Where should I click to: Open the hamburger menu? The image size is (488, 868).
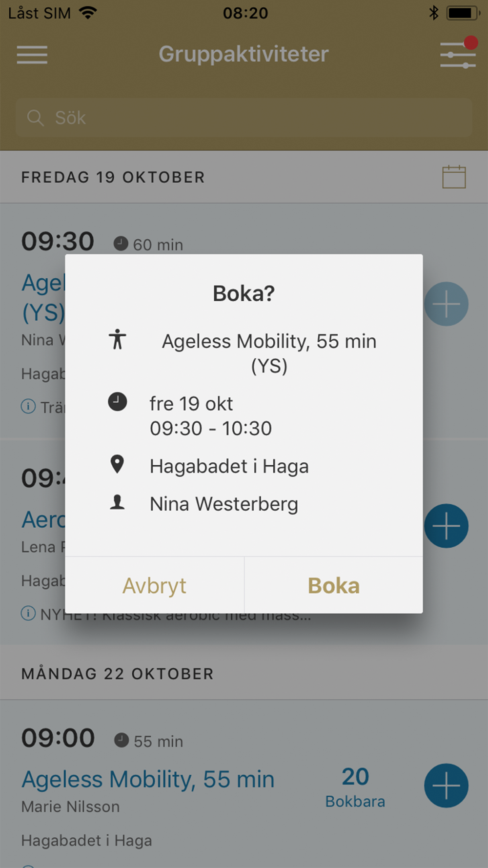tap(32, 55)
